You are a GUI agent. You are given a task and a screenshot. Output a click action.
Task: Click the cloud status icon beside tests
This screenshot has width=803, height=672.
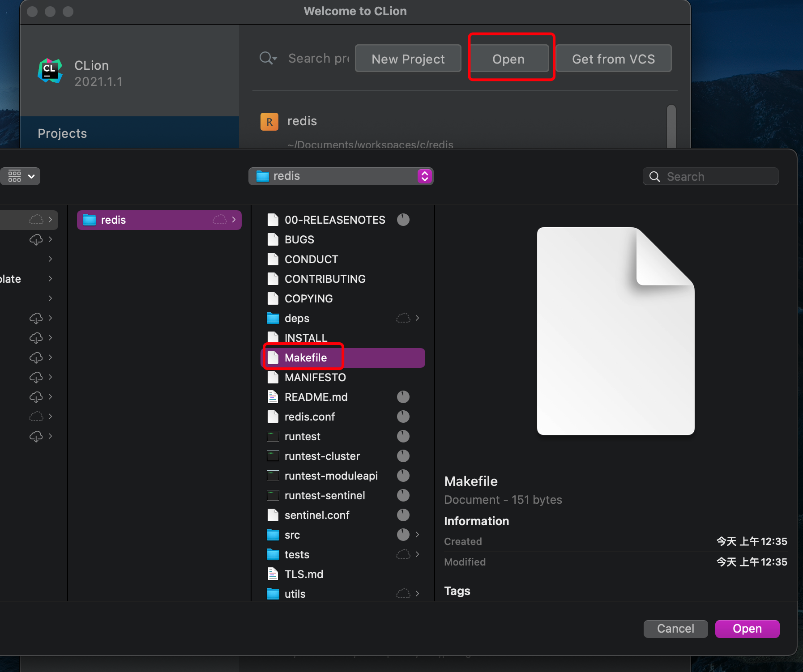click(x=403, y=554)
